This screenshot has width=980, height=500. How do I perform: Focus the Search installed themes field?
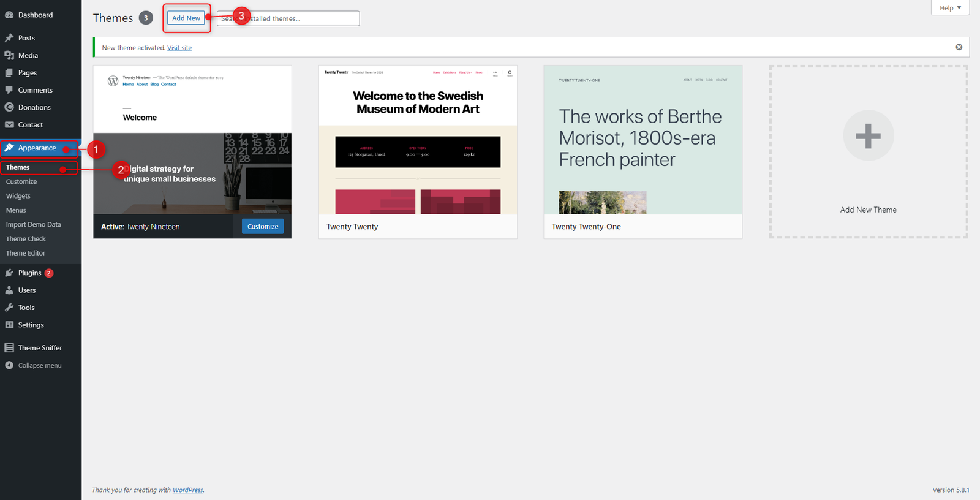point(288,18)
